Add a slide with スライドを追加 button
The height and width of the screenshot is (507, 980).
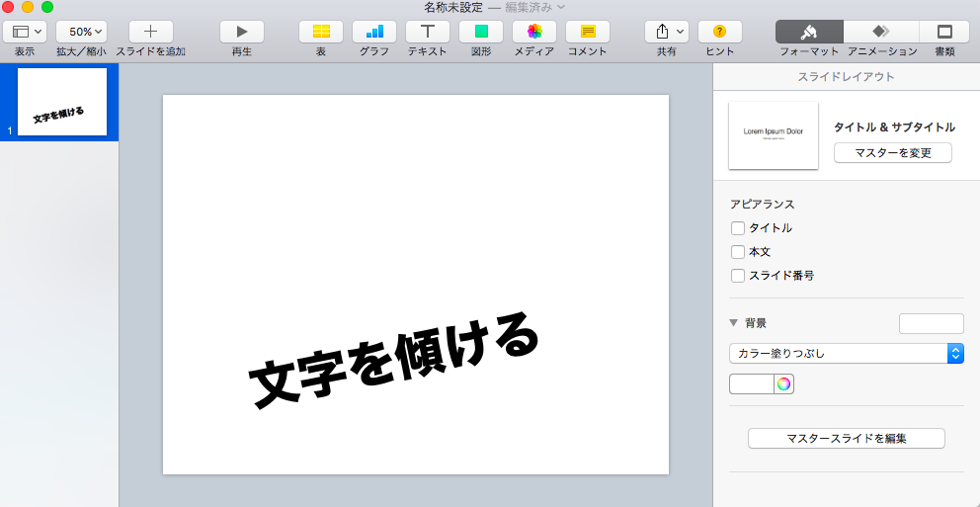click(150, 32)
